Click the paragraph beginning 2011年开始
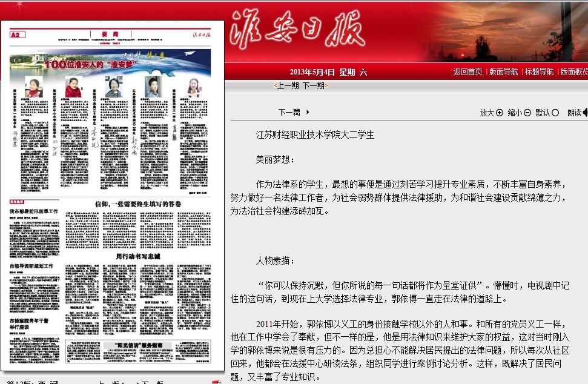 pos(400,350)
